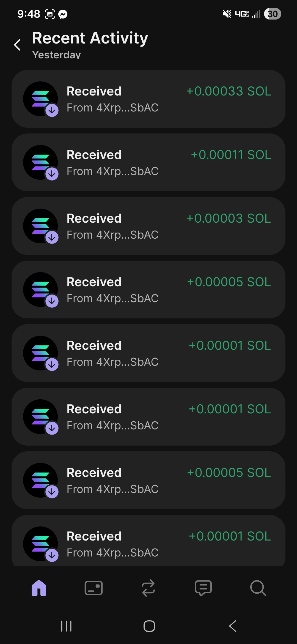The height and width of the screenshot is (644, 297).
Task: Tap the battery indicator showing 30
Action: 272,14
